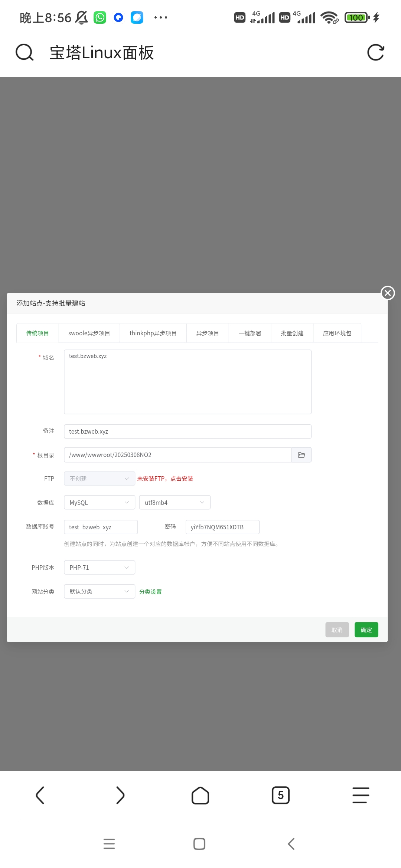The image size is (401, 868).
Task: Open the utf8mb4 charset dropdown
Action: [175, 503]
